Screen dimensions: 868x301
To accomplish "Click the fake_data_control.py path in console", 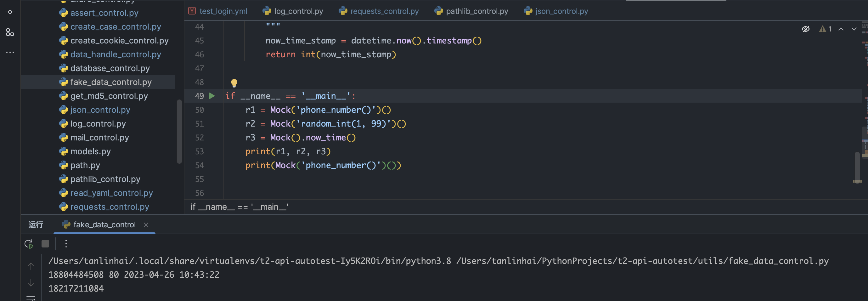I will point(642,261).
